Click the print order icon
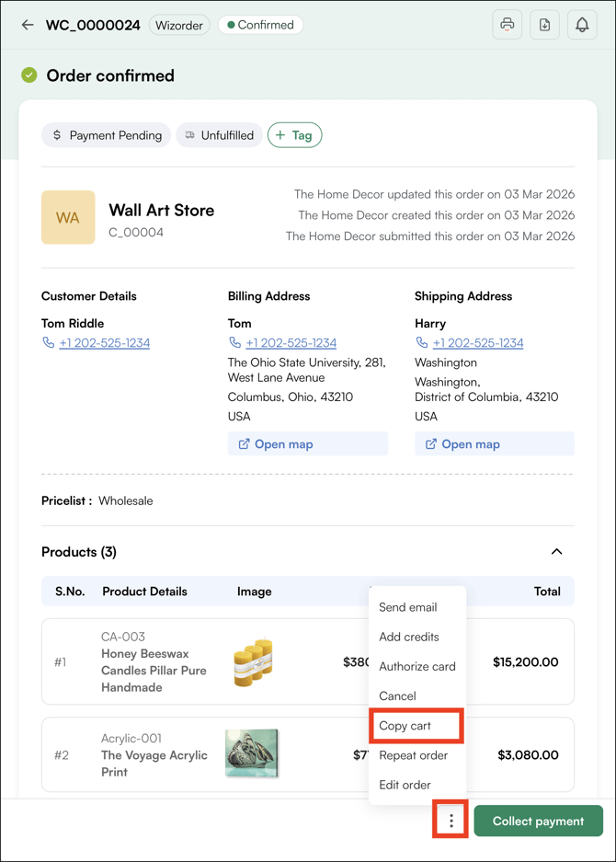The image size is (616, 862). (x=507, y=25)
